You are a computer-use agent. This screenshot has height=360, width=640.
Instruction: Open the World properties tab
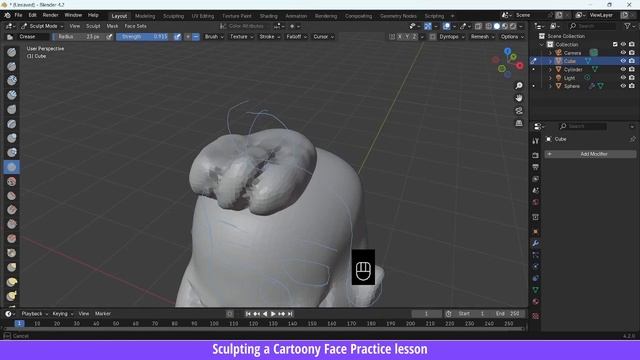coord(536,202)
